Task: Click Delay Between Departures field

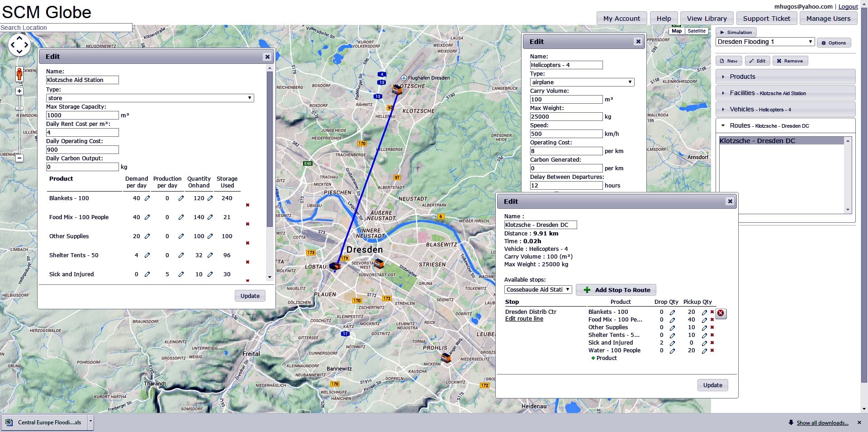Action: pyautogui.click(x=566, y=186)
